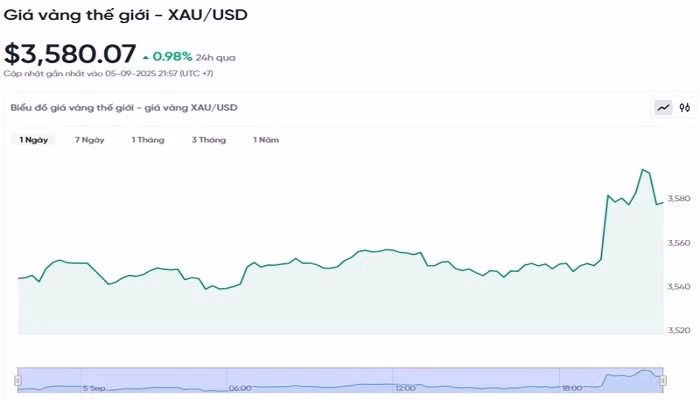Screen dimensions: 700x400
Task: Select the 1 Ngày time range
Action: 34,140
